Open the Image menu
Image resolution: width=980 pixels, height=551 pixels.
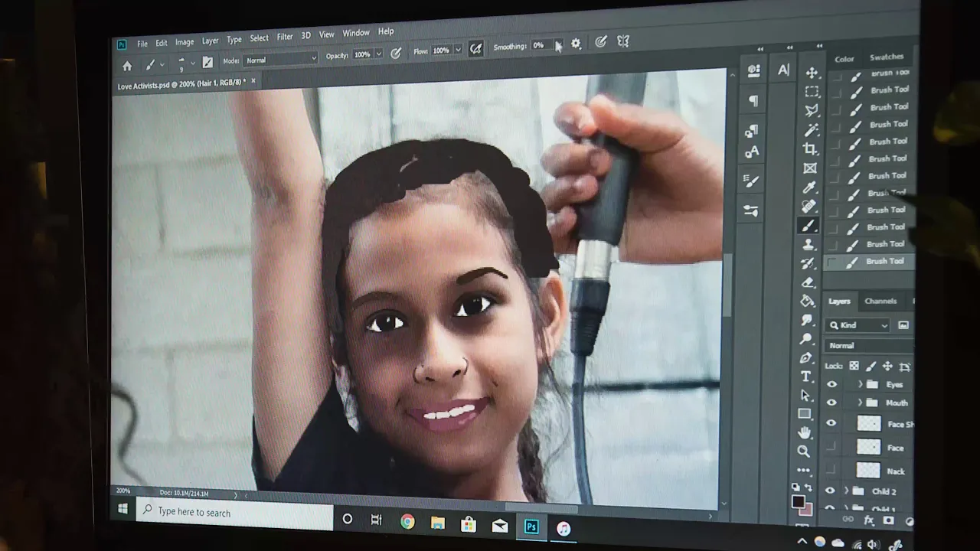pyautogui.click(x=185, y=42)
